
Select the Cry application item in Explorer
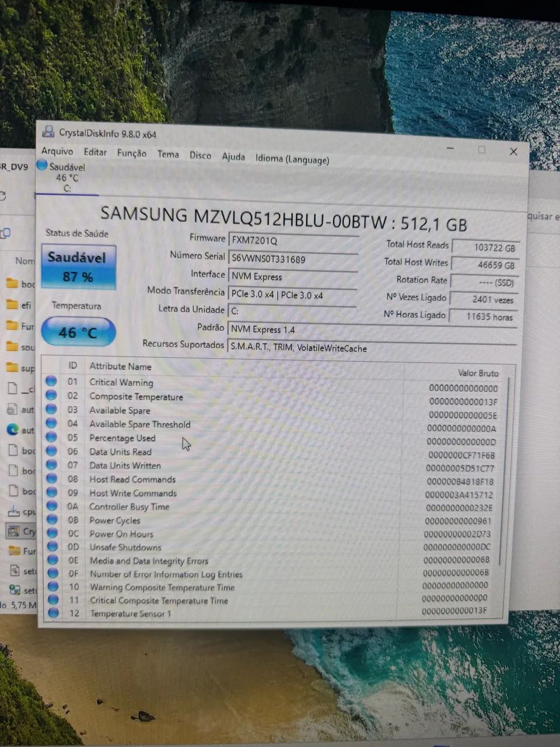[x=21, y=531]
